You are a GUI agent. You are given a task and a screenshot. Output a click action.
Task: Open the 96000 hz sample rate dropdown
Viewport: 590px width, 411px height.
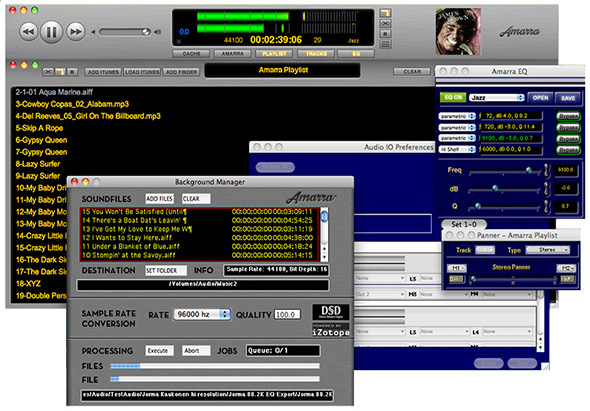click(x=202, y=314)
